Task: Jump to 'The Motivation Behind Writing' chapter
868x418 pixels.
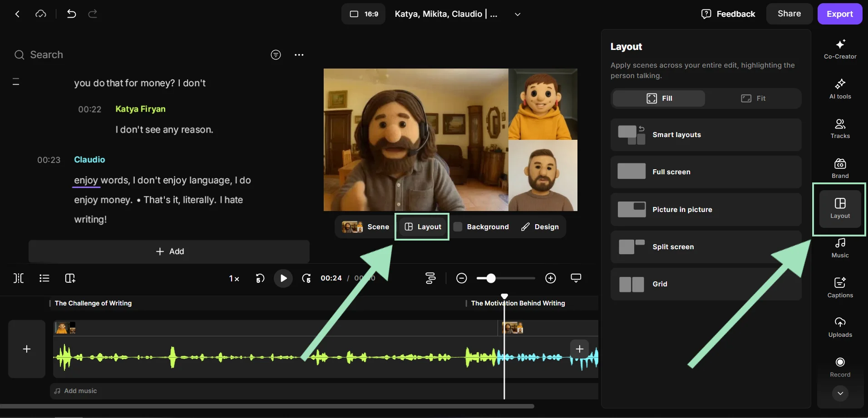Action: [x=518, y=303]
